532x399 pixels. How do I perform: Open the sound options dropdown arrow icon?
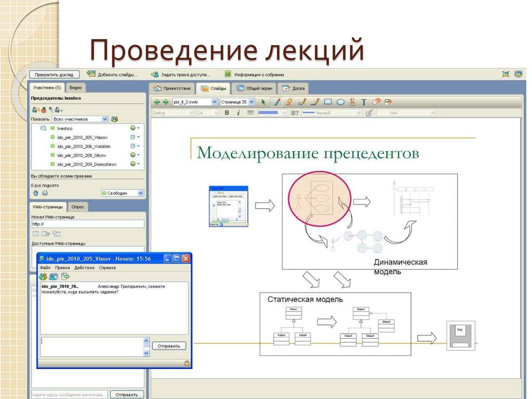click(59, 110)
